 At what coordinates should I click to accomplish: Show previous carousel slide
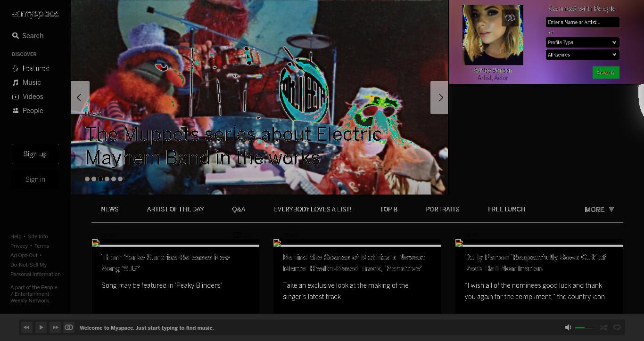point(80,97)
